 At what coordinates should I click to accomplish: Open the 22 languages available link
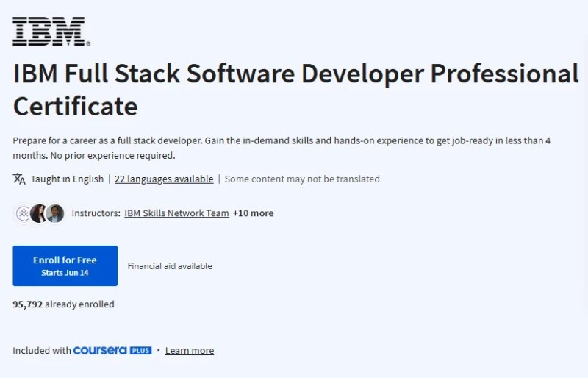(x=164, y=179)
